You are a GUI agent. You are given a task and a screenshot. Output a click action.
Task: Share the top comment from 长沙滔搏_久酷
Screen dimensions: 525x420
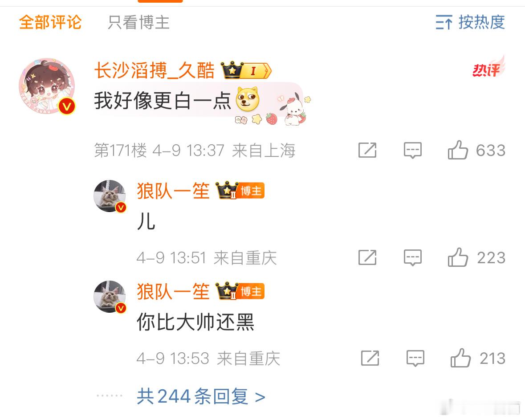[x=367, y=150]
